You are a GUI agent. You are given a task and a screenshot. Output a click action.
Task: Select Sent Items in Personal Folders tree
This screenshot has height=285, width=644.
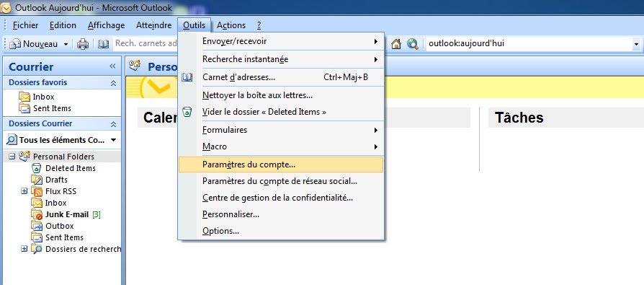pyautogui.click(x=65, y=237)
